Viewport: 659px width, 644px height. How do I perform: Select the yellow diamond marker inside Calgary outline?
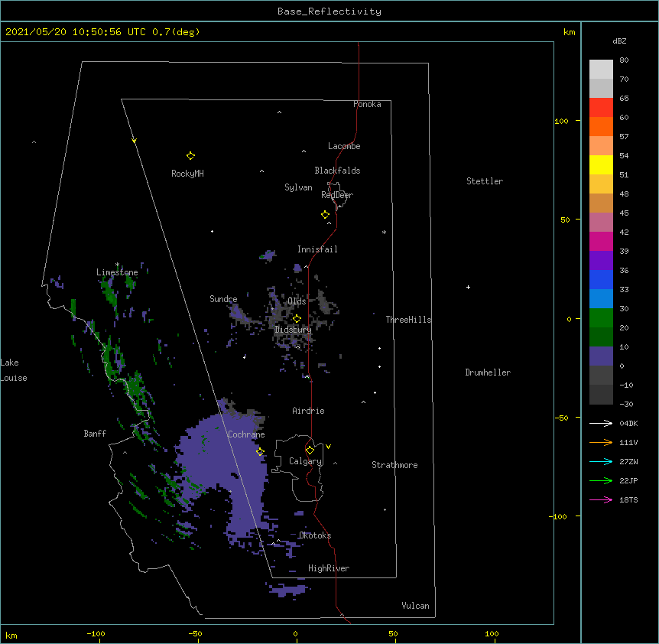click(x=310, y=450)
